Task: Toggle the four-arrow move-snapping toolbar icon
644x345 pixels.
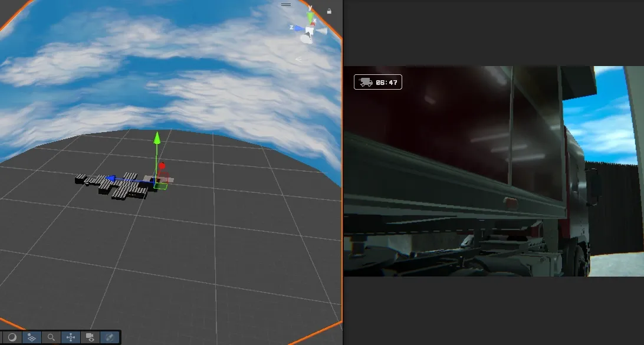Action: [x=71, y=337]
